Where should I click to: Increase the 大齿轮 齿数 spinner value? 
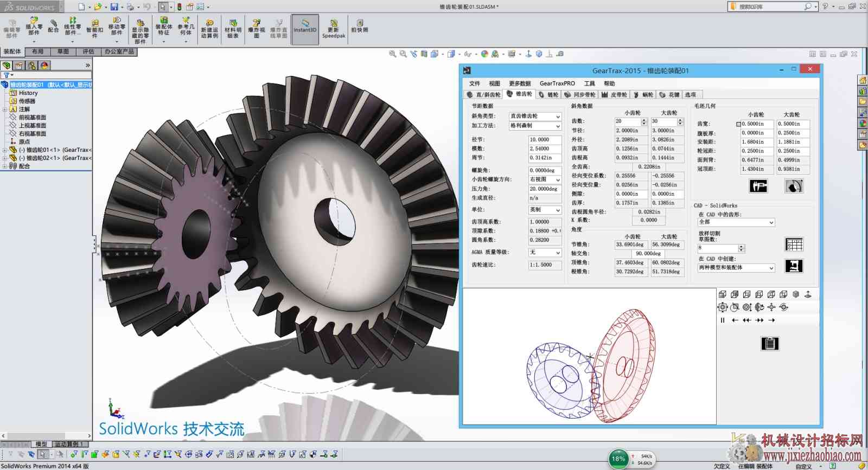(x=680, y=120)
